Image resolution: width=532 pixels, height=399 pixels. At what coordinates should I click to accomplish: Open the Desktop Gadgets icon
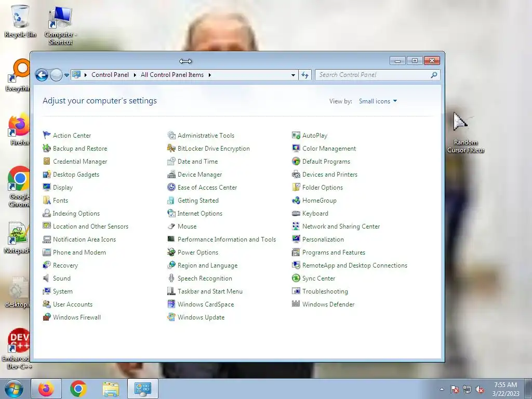click(47, 175)
